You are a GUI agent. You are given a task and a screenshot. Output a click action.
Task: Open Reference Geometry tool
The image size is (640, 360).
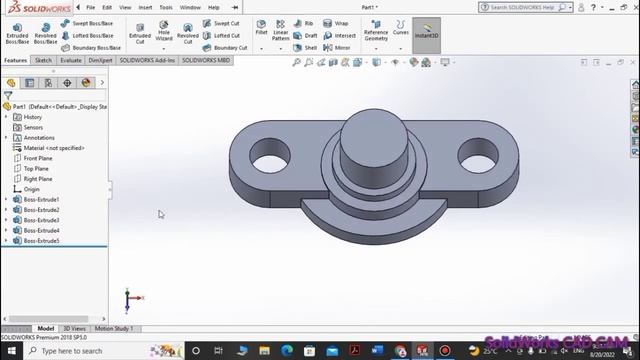point(376,30)
